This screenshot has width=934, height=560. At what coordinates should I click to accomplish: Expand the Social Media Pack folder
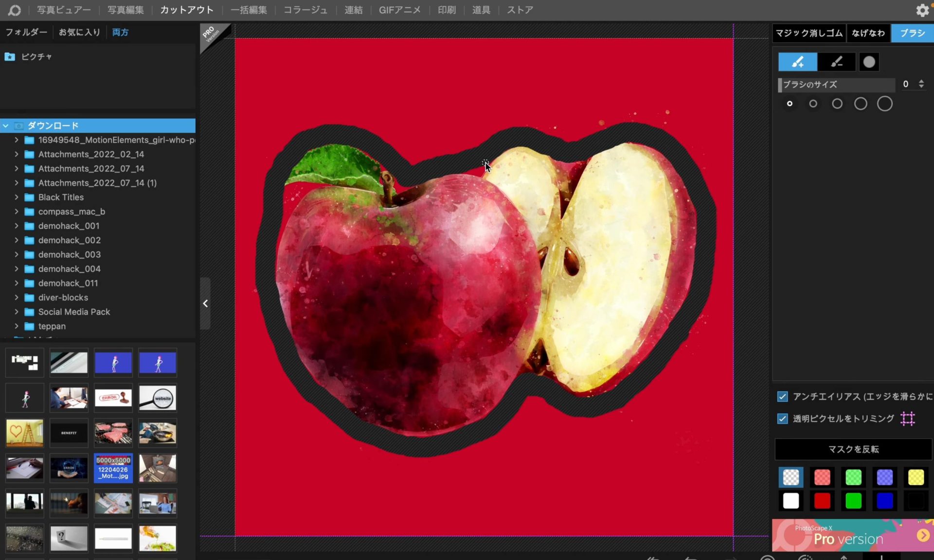coord(17,312)
